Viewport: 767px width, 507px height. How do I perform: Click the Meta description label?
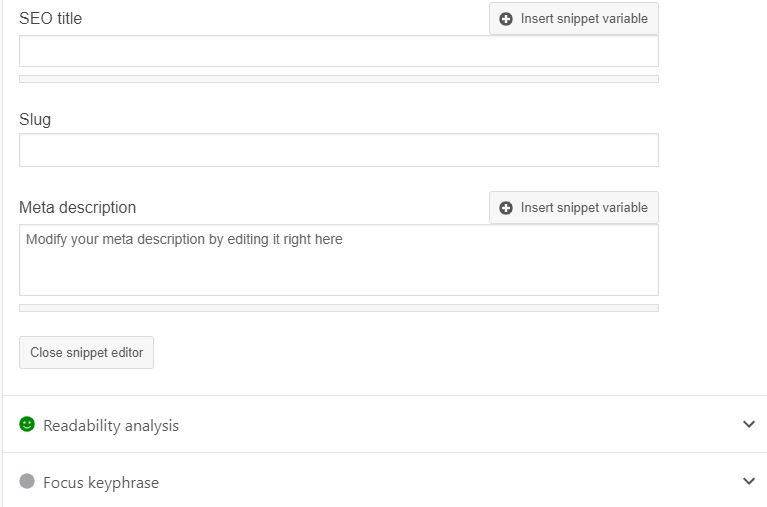pos(77,207)
